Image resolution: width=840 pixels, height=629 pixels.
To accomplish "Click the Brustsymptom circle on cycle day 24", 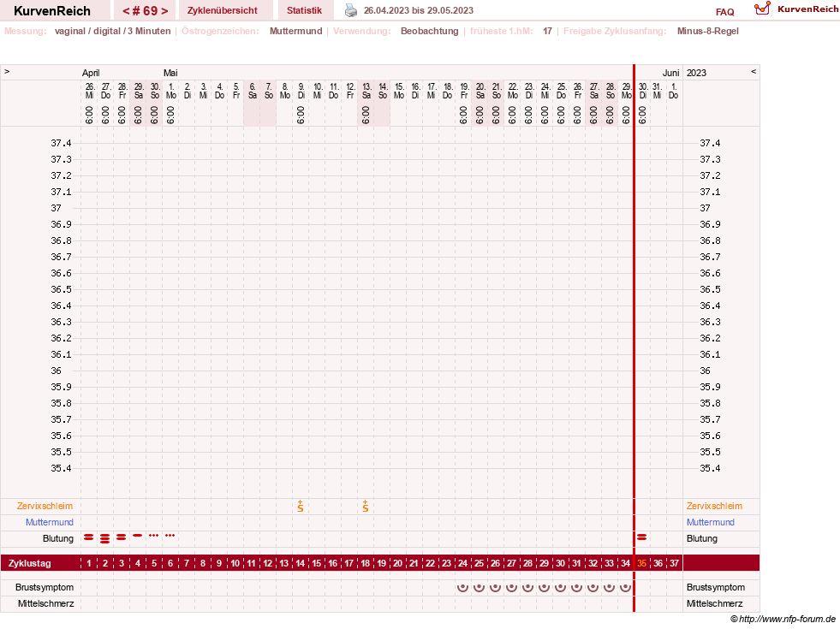I will pos(463,587).
